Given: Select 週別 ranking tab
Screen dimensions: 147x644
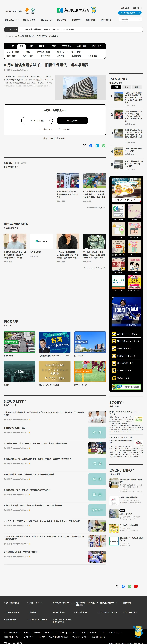Looking at the screenshot, I should coord(126,87).
